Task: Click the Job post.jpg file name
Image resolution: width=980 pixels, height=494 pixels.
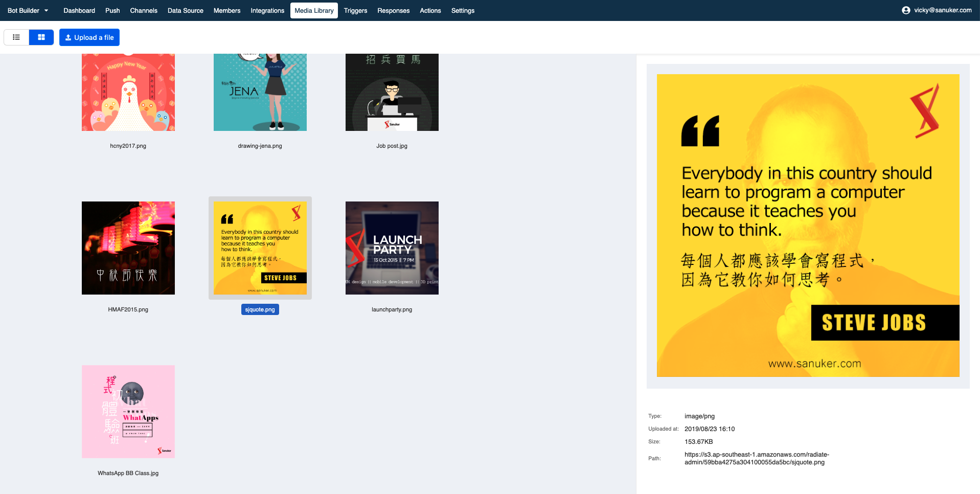Action: tap(392, 146)
